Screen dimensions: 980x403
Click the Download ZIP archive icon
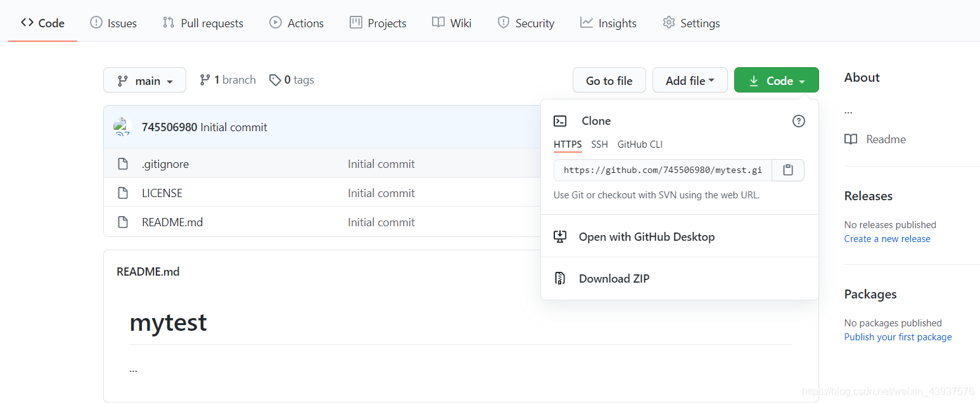(x=560, y=278)
